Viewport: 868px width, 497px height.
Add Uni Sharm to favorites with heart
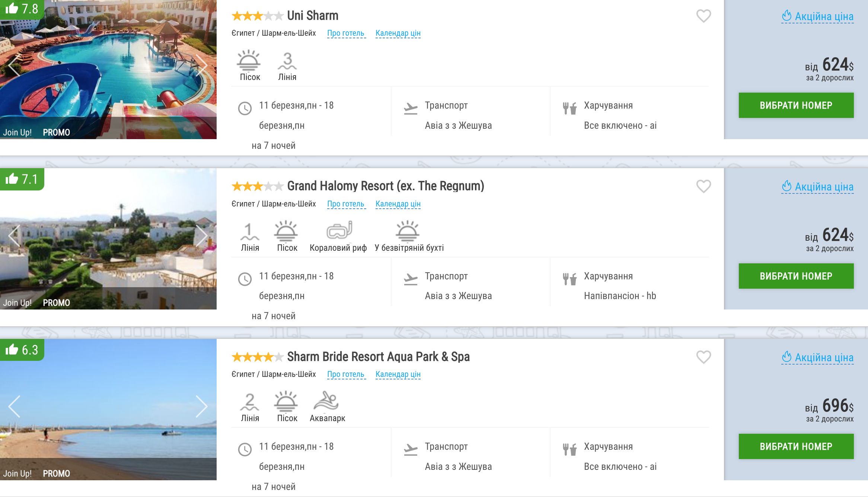(x=703, y=16)
